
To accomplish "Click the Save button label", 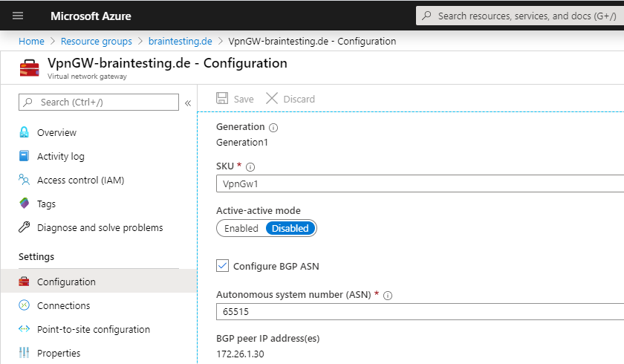I will click(x=244, y=99).
